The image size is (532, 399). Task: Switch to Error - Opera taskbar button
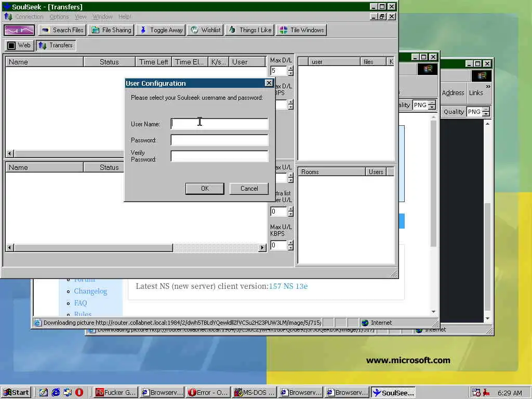point(208,393)
